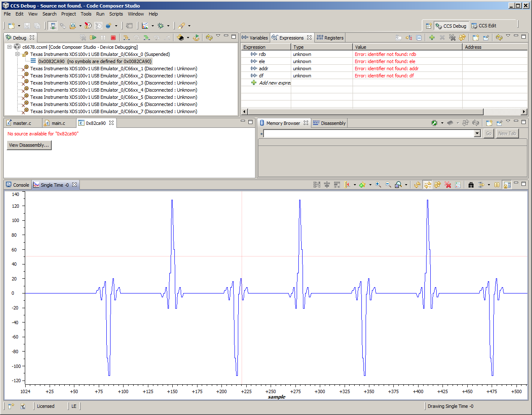Collapse the c6678.ccxml debug tree node

(9, 47)
